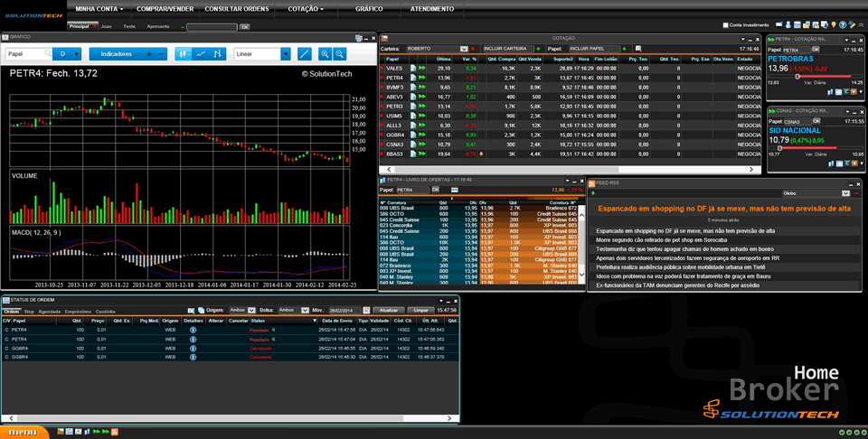Click the C buy icon in PETROBRAS widget
868x439 pixels.
[846, 92]
